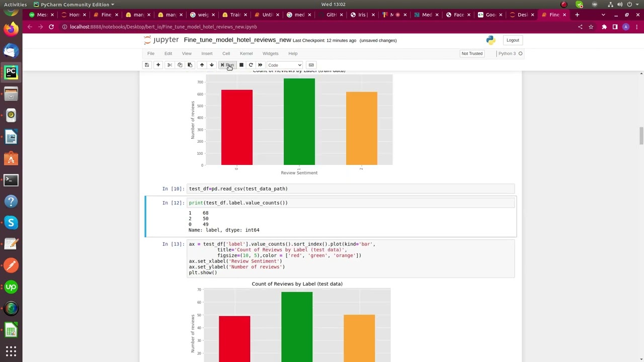644x362 pixels.
Task: Click the browser back arrow
Action: (30, 27)
